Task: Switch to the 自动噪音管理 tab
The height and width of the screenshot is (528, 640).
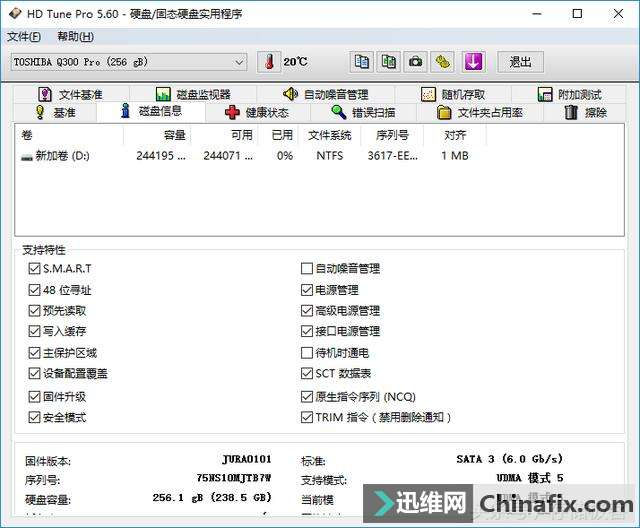Action: tap(326, 95)
